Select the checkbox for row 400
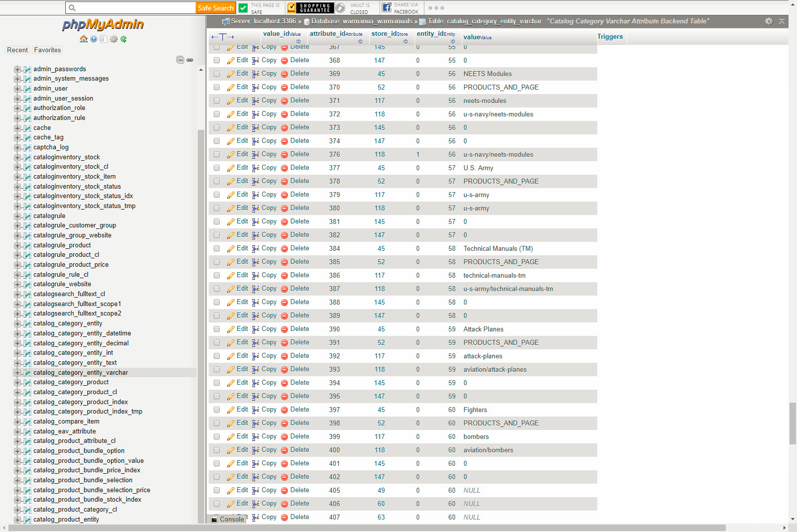Screen dimensions: 797x532 click(x=217, y=450)
